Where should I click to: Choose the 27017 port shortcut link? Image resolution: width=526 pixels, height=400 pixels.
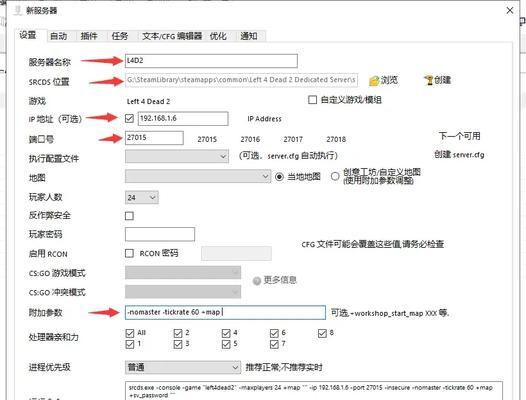(293, 139)
